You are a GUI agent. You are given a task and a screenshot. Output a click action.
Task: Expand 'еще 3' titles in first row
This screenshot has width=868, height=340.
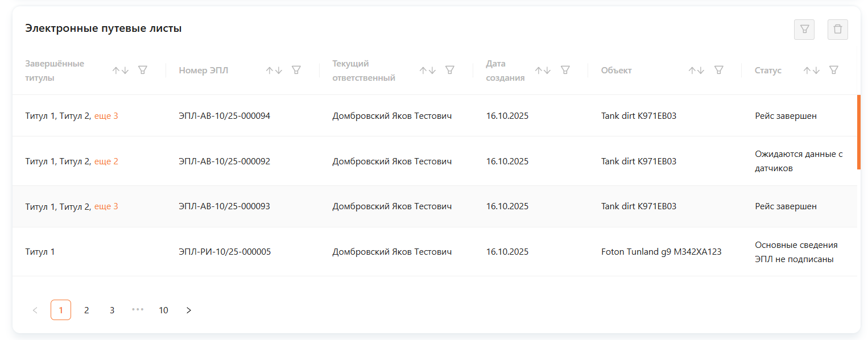coord(106,116)
